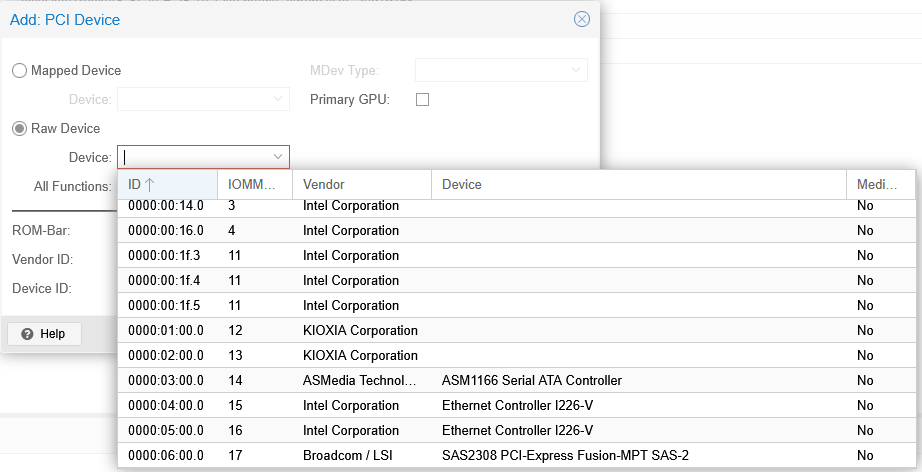Select the ASM1166 Serial ATA Controller row
Viewport: 922px width, 472px height.
pyautogui.click(x=531, y=381)
